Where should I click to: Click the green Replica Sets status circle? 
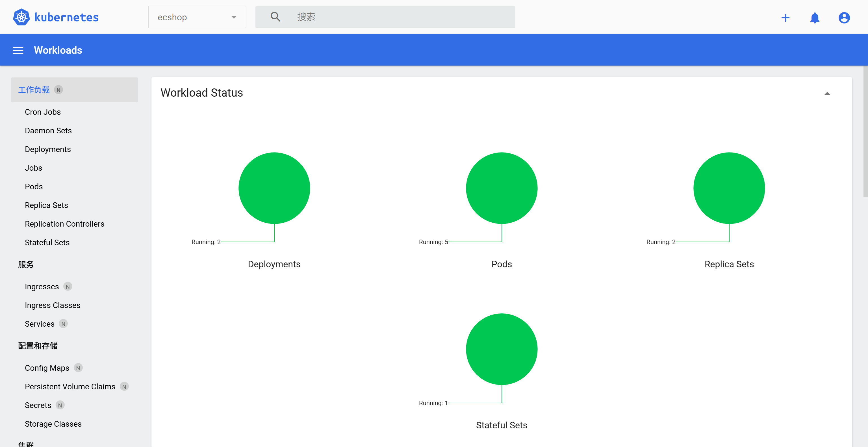(x=729, y=188)
